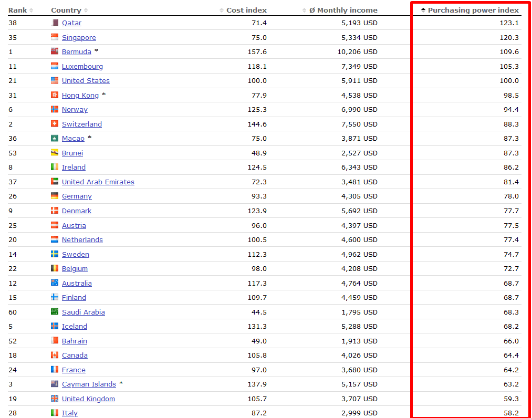Click the Belgium flag icon
This screenshot has width=532, height=418.
pyautogui.click(x=55, y=268)
